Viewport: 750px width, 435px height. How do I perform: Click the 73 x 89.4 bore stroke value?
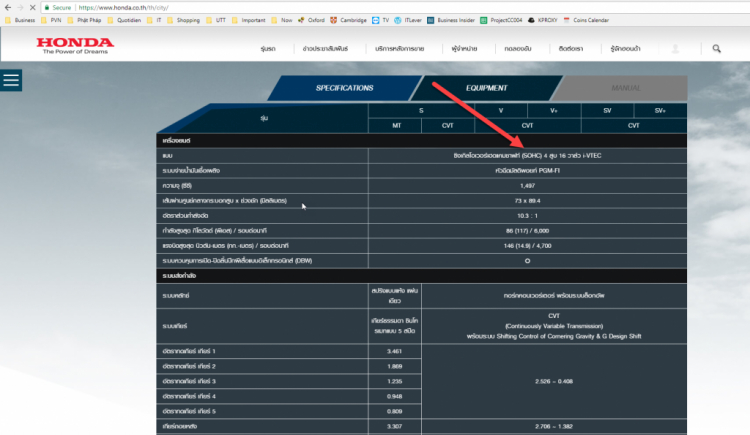527,201
